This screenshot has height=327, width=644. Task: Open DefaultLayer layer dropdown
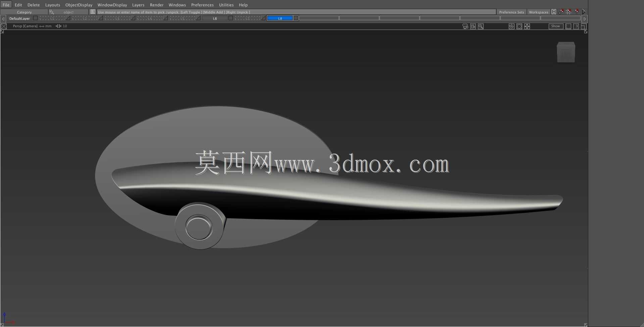19,18
